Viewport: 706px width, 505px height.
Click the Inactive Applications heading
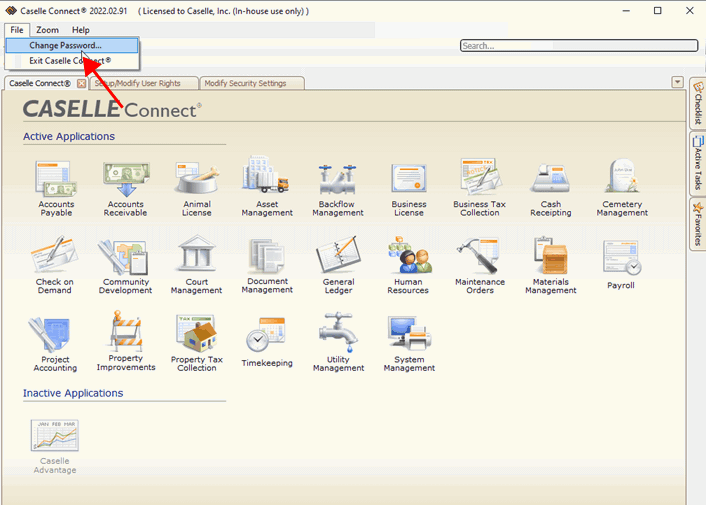click(x=73, y=393)
